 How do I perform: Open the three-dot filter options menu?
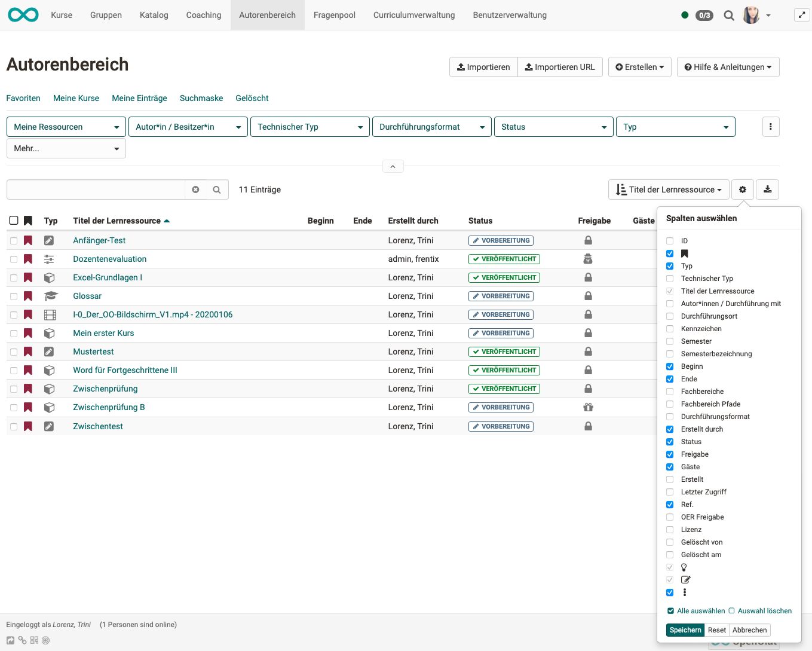pyautogui.click(x=771, y=127)
